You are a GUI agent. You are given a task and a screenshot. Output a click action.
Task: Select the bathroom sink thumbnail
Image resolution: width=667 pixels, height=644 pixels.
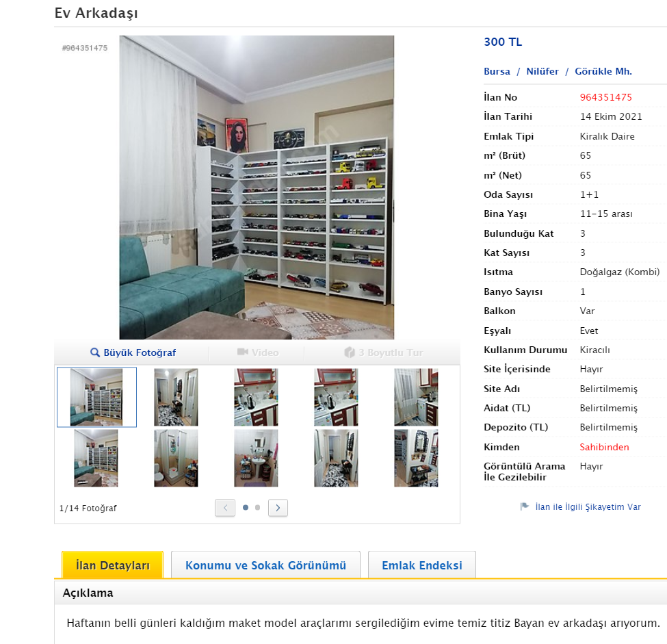pos(256,458)
